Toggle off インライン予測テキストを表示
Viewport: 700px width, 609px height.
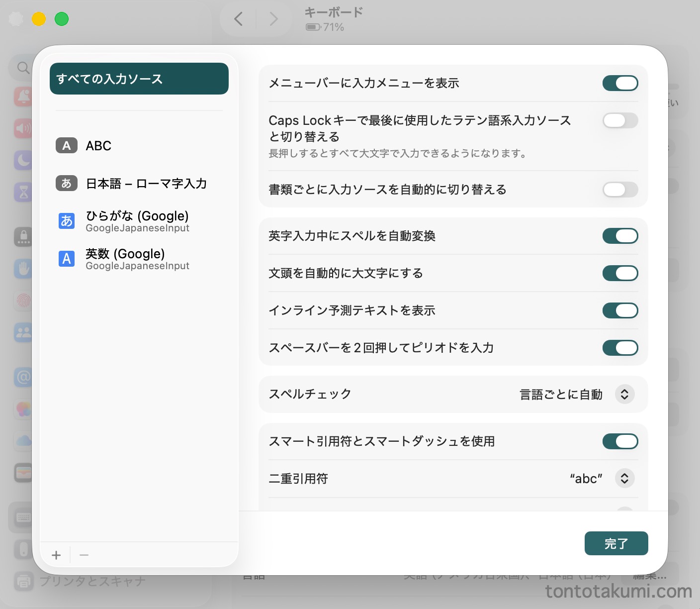click(620, 310)
